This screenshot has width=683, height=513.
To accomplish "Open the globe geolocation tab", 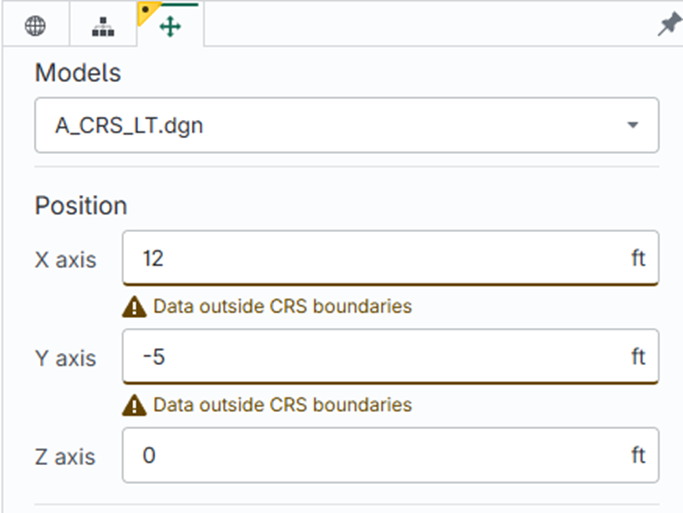I will 35,27.
